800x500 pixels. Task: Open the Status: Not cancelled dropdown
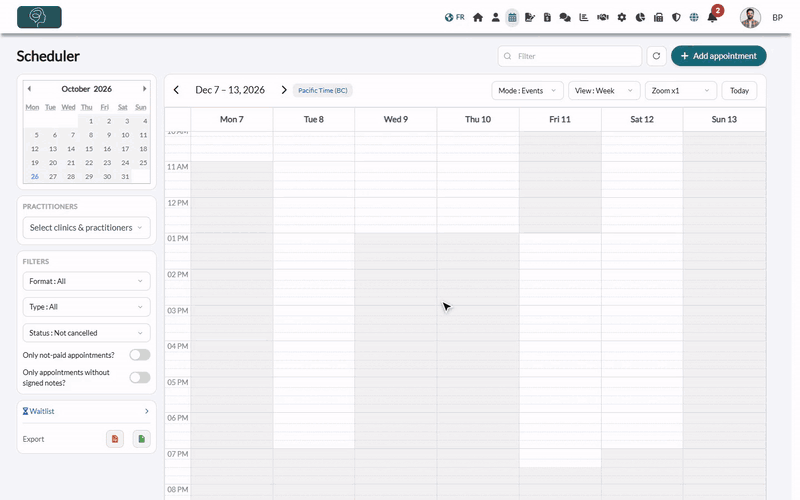point(86,333)
